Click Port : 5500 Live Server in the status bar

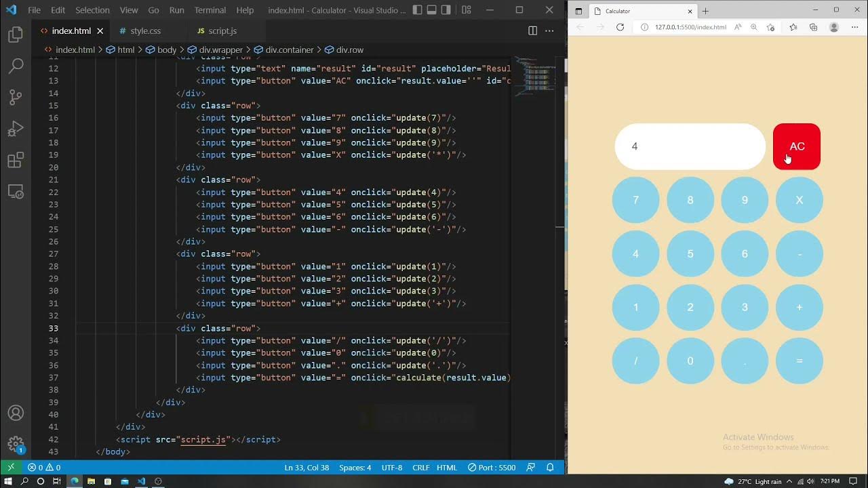point(492,467)
